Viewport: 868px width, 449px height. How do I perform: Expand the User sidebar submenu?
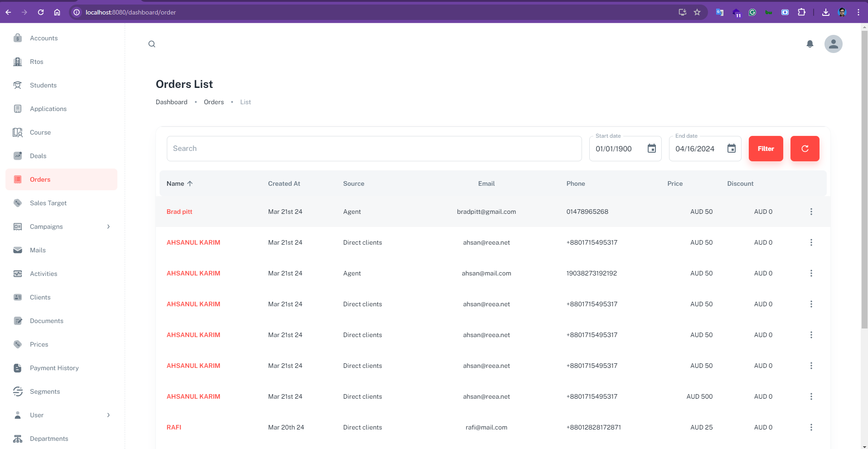(x=108, y=415)
